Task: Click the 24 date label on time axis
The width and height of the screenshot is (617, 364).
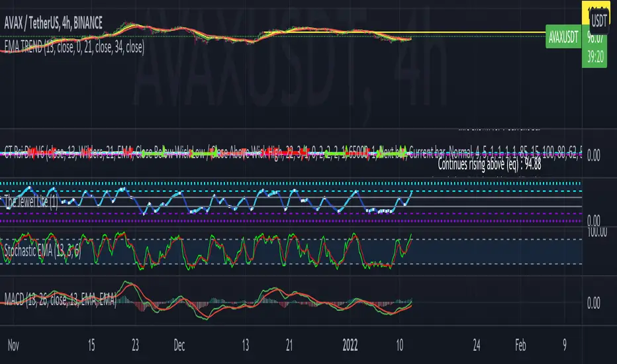Action: coord(477,345)
